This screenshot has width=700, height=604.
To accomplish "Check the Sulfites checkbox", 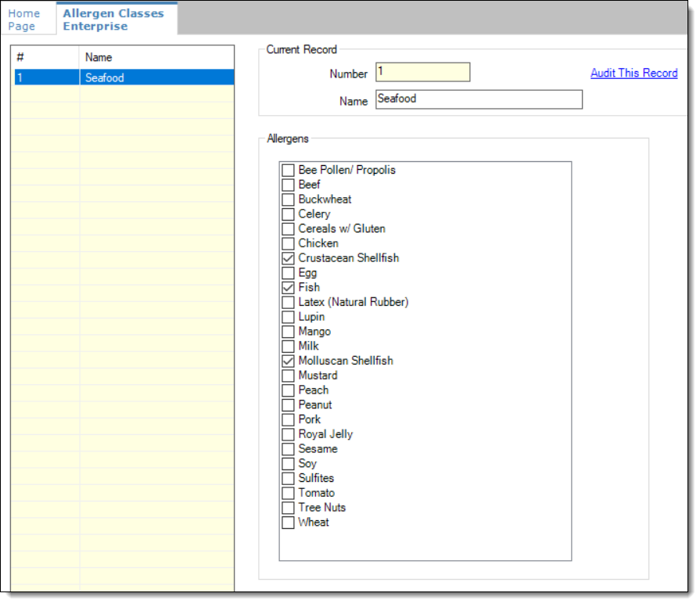I will pyautogui.click(x=288, y=478).
